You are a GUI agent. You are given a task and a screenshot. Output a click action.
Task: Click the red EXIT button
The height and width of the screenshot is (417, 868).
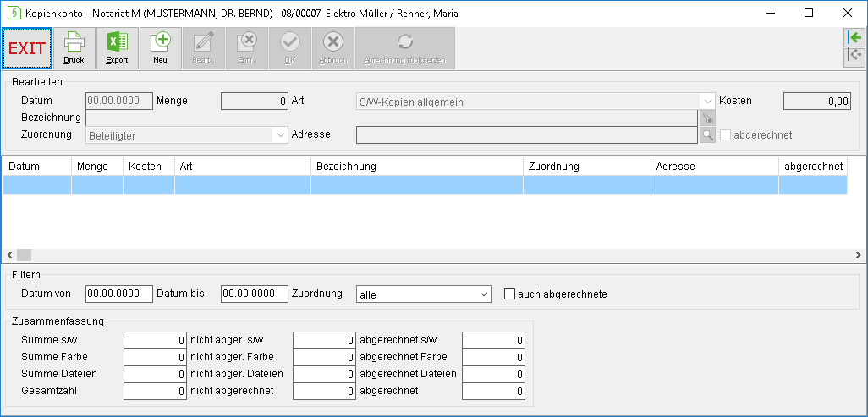(x=27, y=48)
